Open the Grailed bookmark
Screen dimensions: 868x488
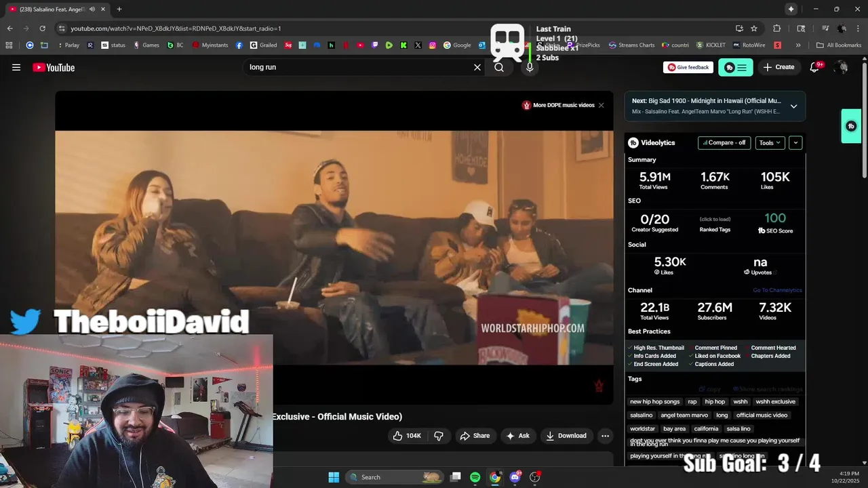coord(263,45)
